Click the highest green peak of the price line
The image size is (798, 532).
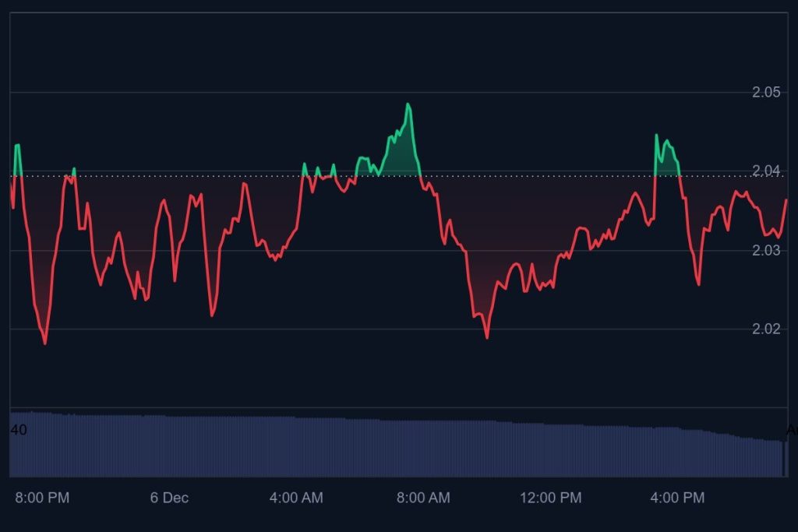(x=408, y=104)
